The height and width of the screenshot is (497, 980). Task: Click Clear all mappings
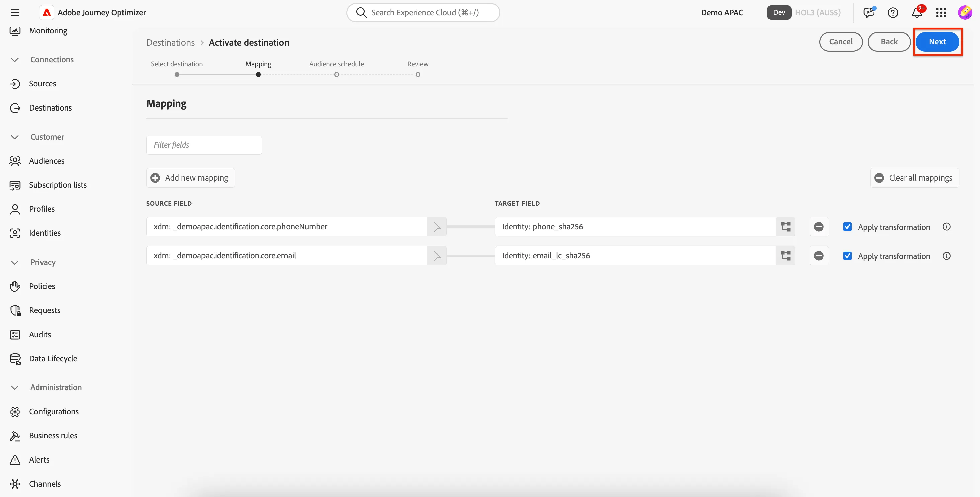914,178
